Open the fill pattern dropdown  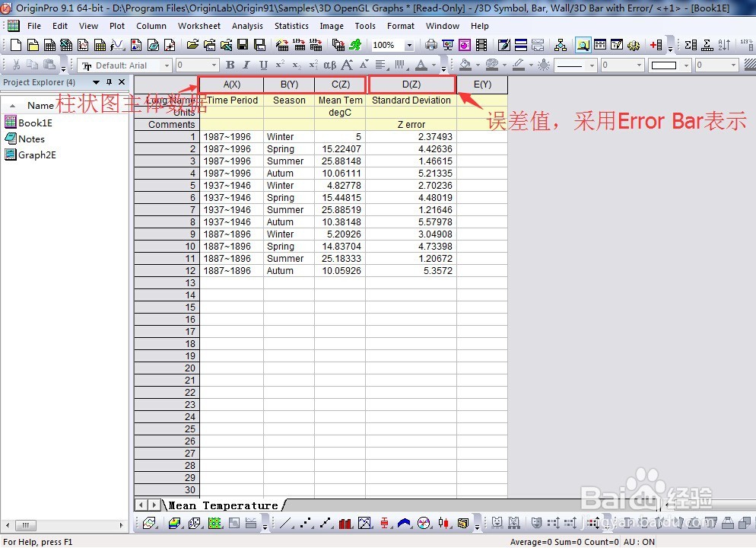685,65
